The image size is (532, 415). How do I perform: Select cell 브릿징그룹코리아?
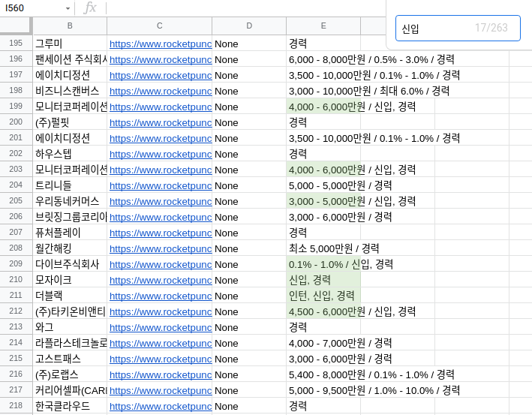70,217
